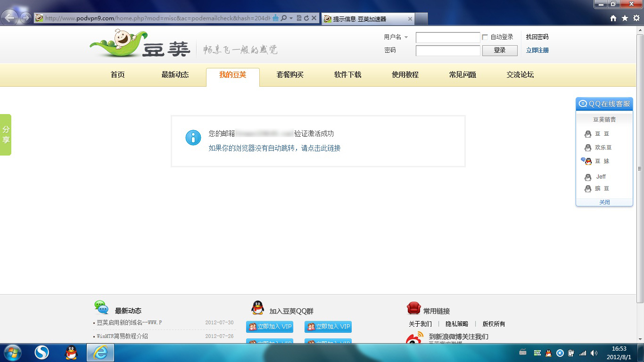Enable the 自动登录 checkbox
644x362 pixels.
485,37
